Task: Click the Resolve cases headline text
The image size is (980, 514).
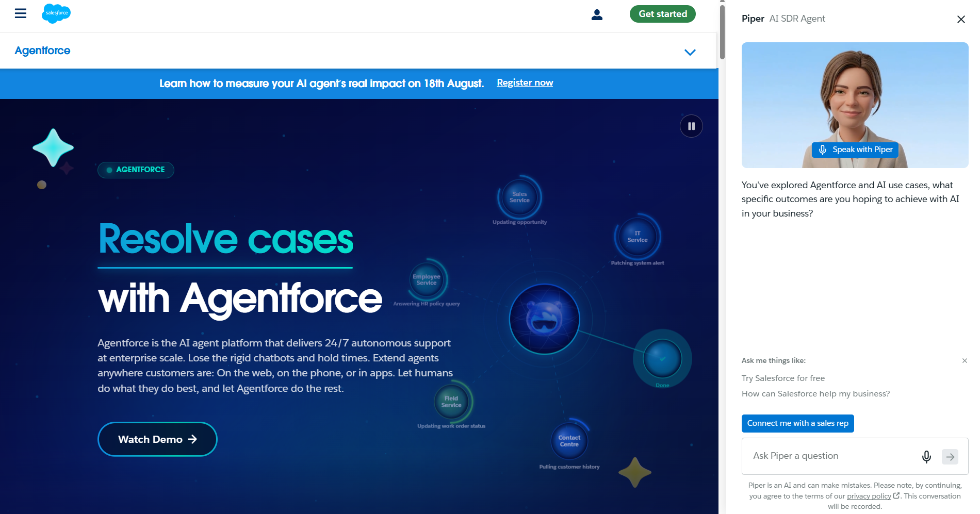Action: [x=225, y=240]
